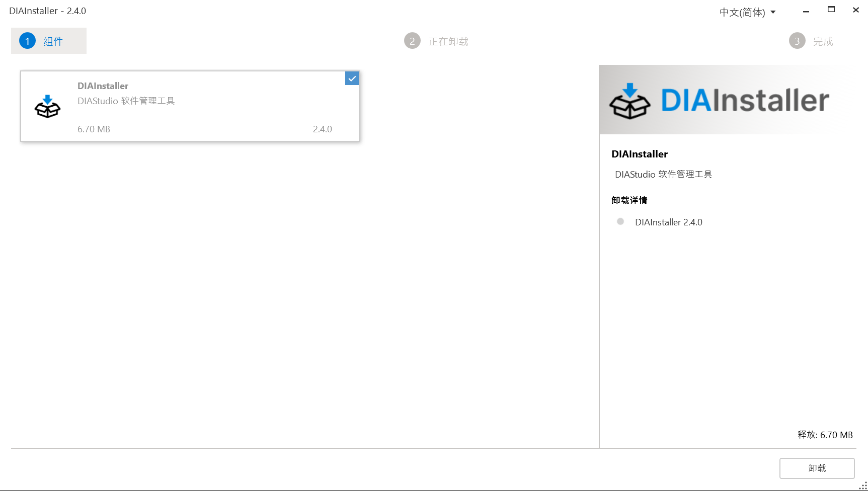Screen dimensions: 868x491
Task: Maximize the DIAInstaller window
Action: click(x=831, y=10)
